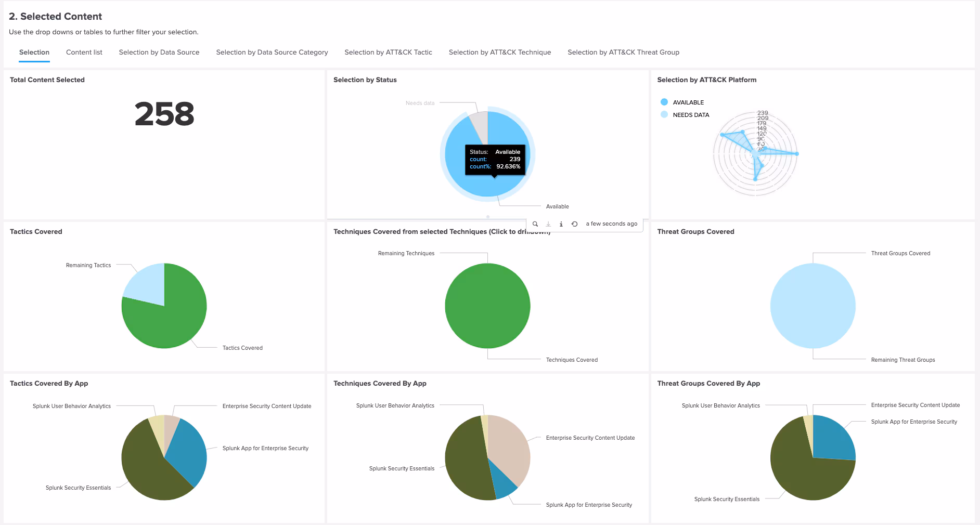Show Selection by ATT&CK Threat Group tab

pos(623,52)
